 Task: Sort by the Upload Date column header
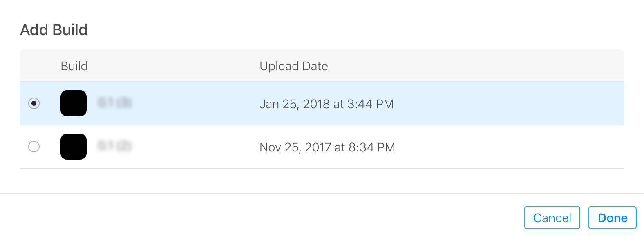point(294,66)
